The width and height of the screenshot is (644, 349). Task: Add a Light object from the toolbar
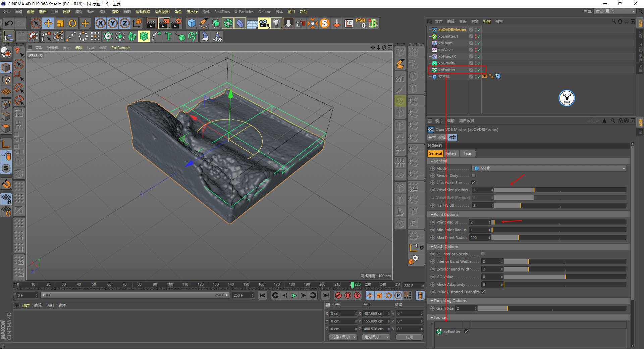tap(276, 23)
